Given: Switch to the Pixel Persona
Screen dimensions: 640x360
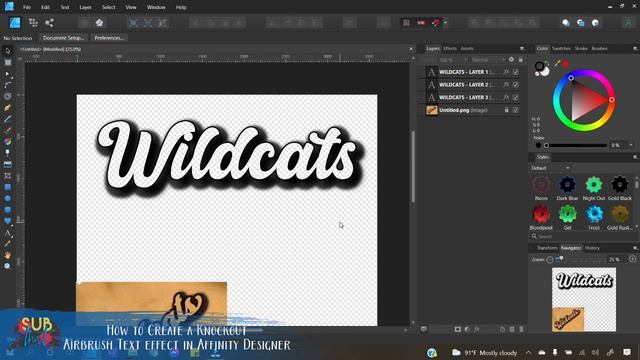Looking at the screenshot, I should coord(33,22).
